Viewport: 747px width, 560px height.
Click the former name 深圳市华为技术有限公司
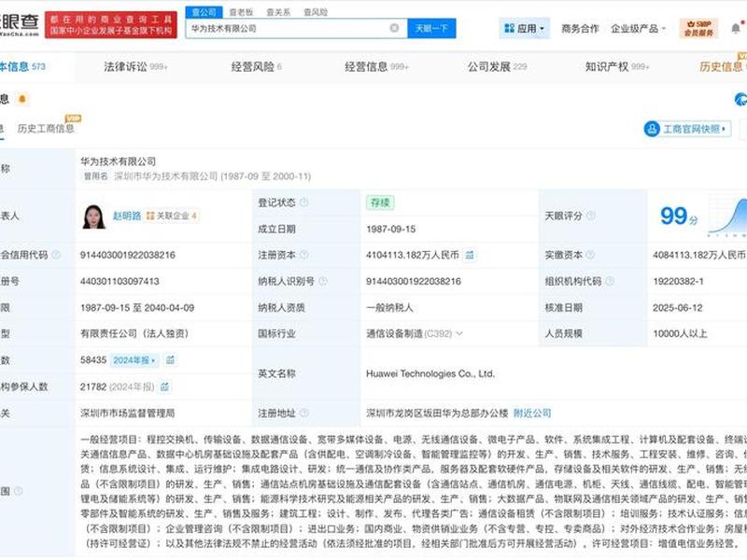[166, 176]
